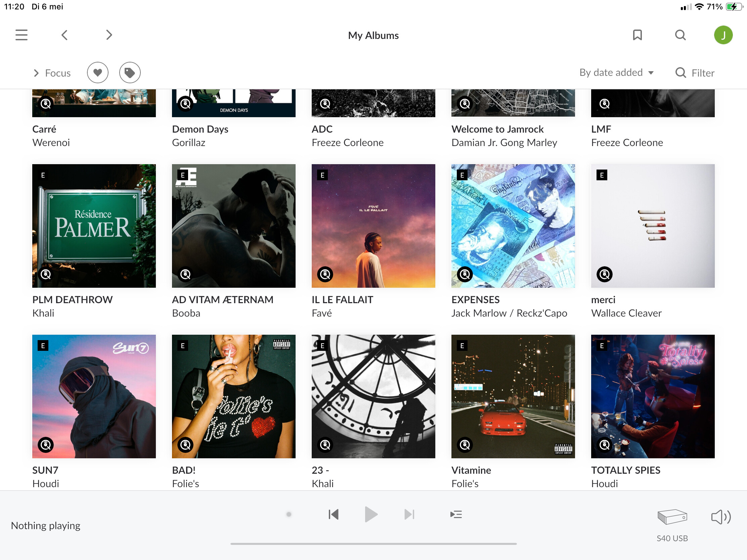
Task: Open the Résidence Palmer album cover
Action: (94, 226)
